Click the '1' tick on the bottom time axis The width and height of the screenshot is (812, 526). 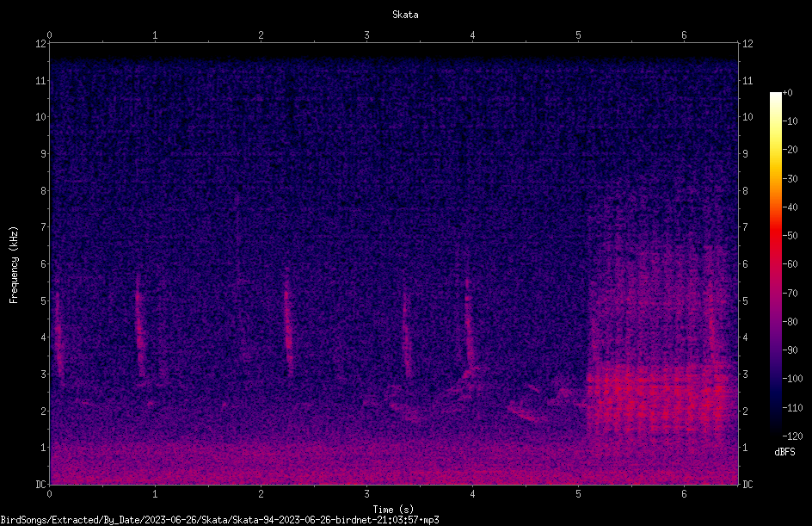[x=155, y=494]
